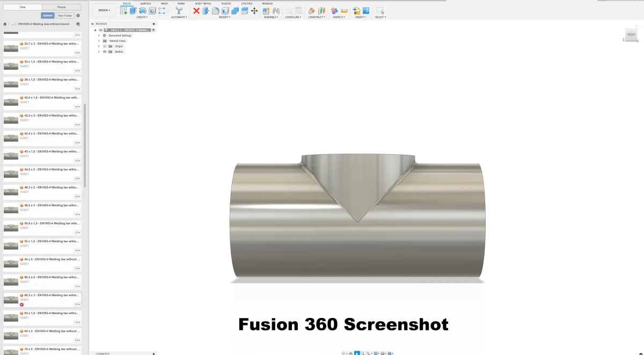Select the Offset Plane construct icon
Image resolution: width=644 pixels, height=355 pixels.
(x=312, y=11)
